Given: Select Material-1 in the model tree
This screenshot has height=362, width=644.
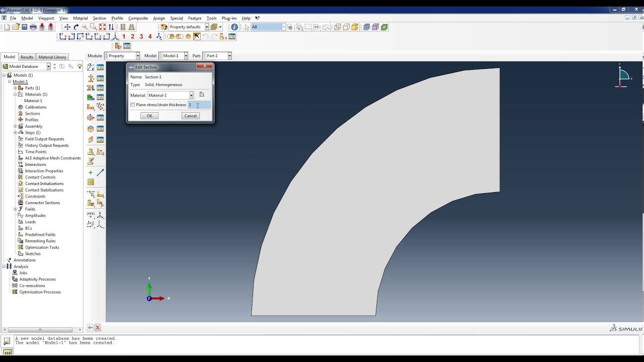Looking at the screenshot, I should click(x=33, y=101).
